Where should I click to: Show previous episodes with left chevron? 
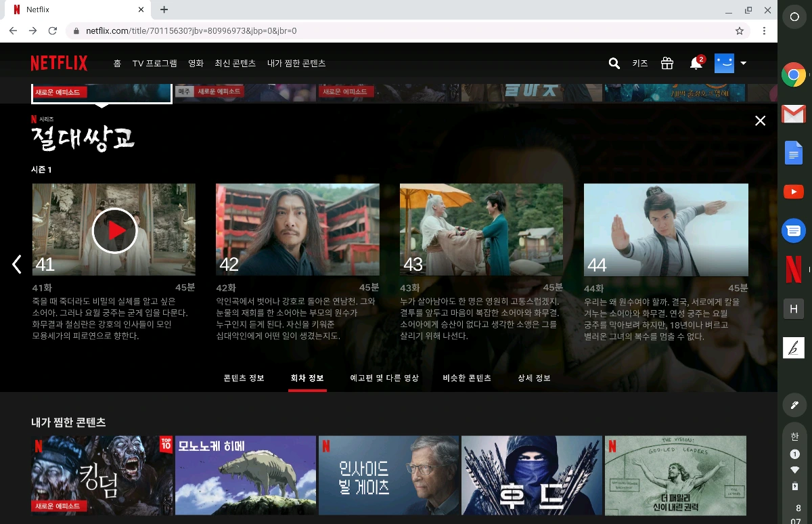(17, 264)
